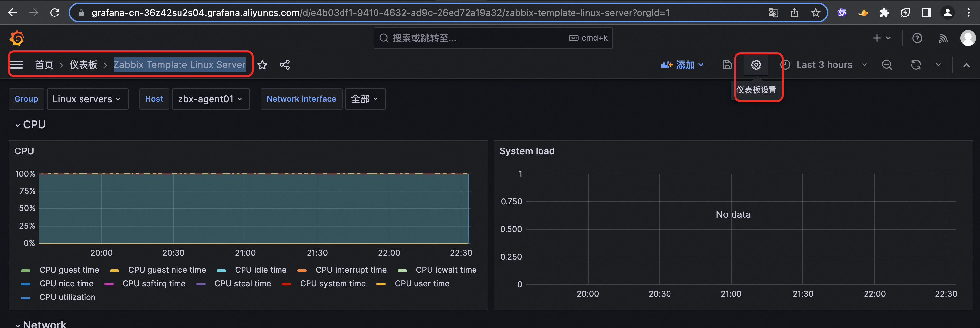Star the dashboard as favorite
980x328 pixels.
[263, 65]
